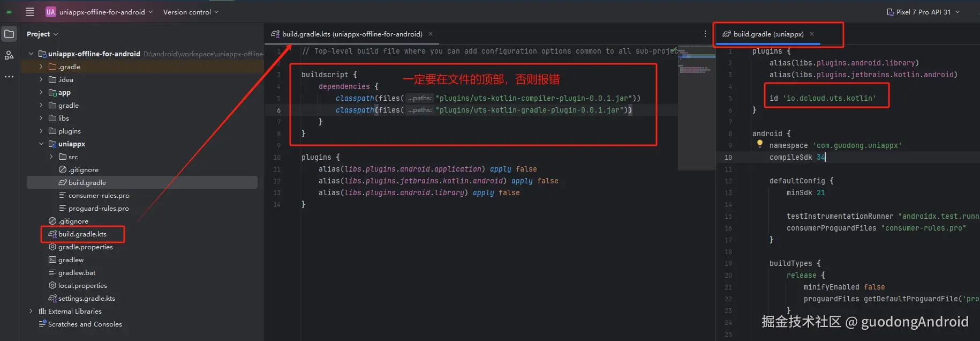Click minSdk 21 value
This screenshot has width=980, height=341.
(x=820, y=192)
